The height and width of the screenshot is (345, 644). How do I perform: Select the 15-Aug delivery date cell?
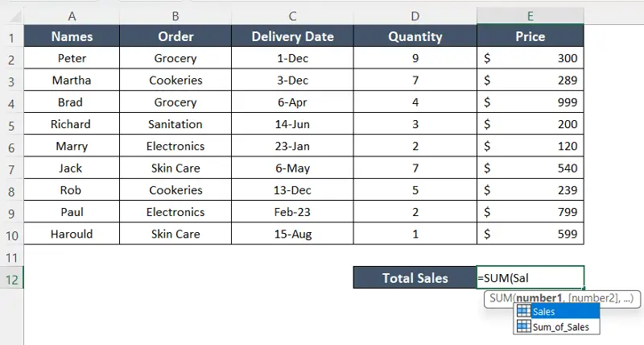tap(292, 234)
